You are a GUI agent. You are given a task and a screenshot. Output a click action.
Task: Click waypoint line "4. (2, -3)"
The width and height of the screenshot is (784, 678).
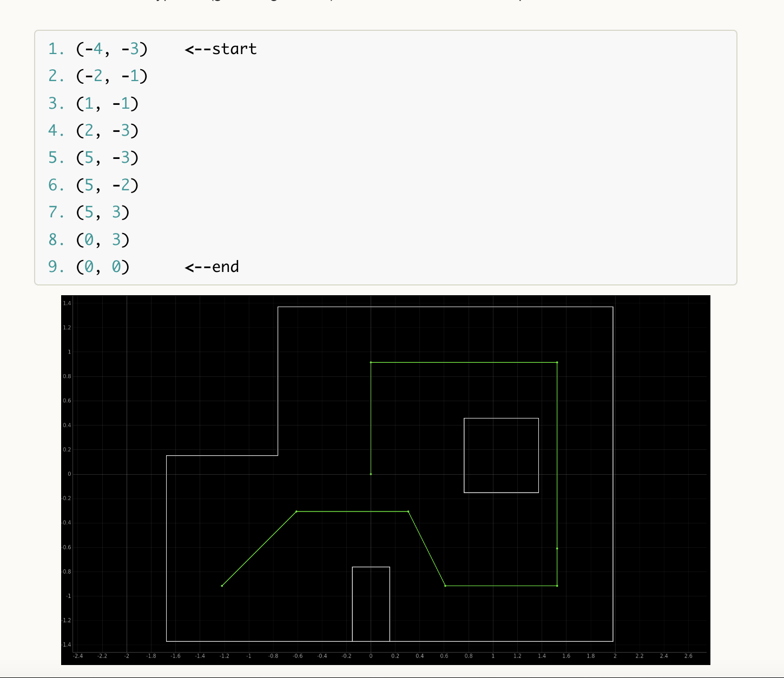click(93, 131)
